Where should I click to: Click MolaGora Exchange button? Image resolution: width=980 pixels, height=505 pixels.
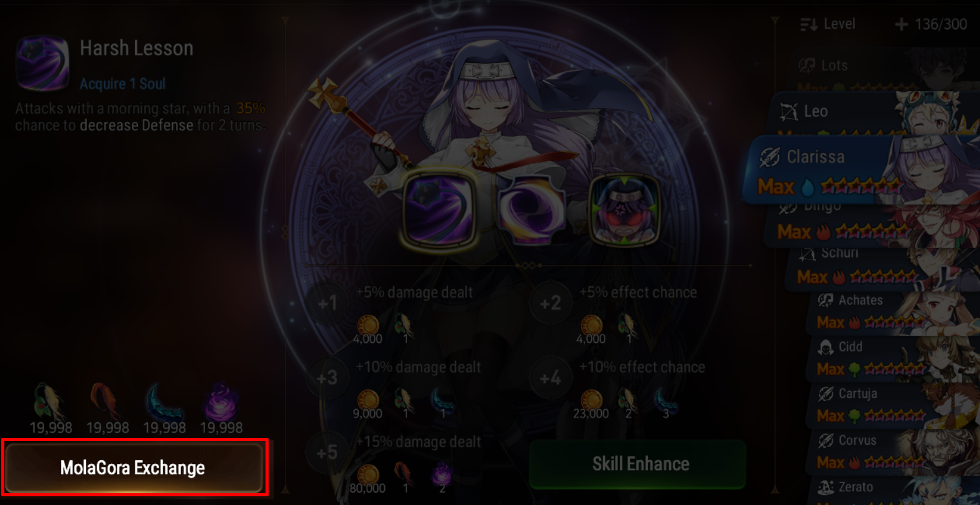pyautogui.click(x=134, y=468)
